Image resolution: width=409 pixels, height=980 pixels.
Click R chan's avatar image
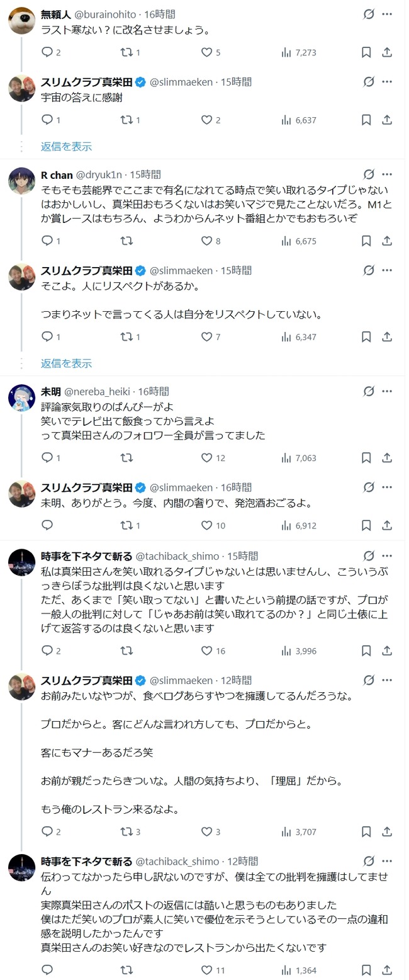(21, 180)
